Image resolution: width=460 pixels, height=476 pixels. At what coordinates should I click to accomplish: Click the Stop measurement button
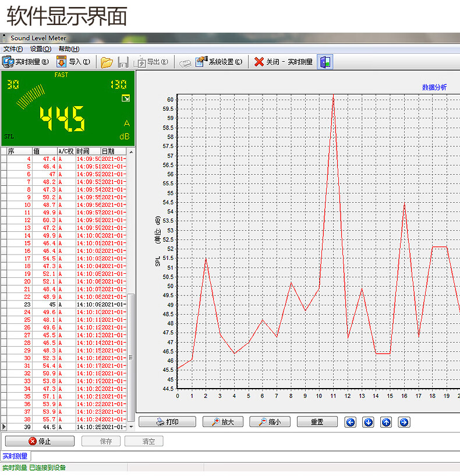[40, 441]
